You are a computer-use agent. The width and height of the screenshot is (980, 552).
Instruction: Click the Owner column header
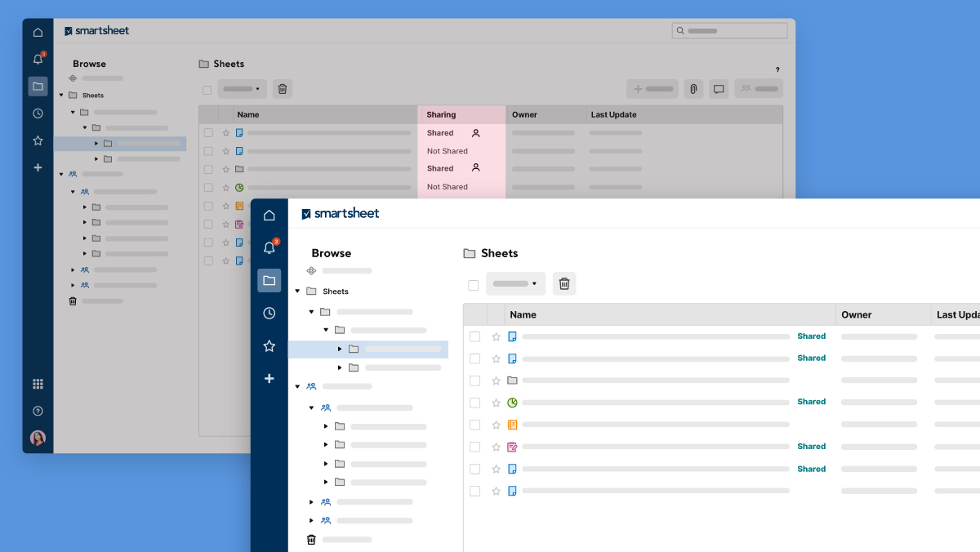tap(856, 314)
